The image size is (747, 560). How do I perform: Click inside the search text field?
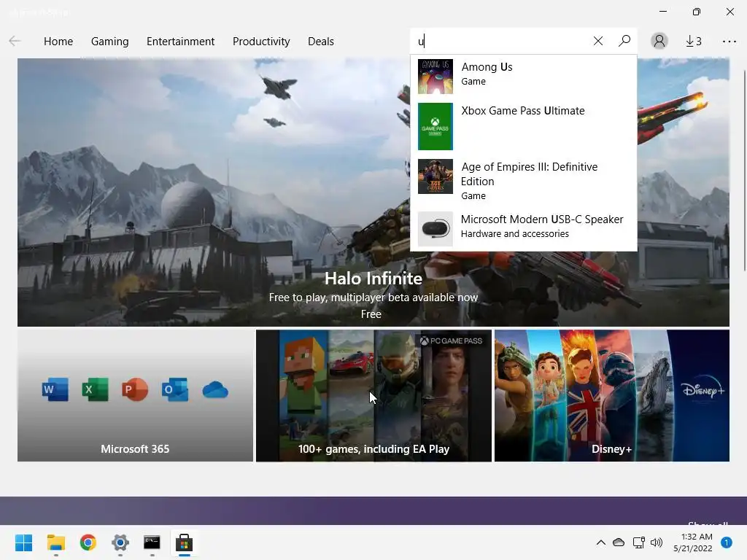pyautogui.click(x=500, y=42)
